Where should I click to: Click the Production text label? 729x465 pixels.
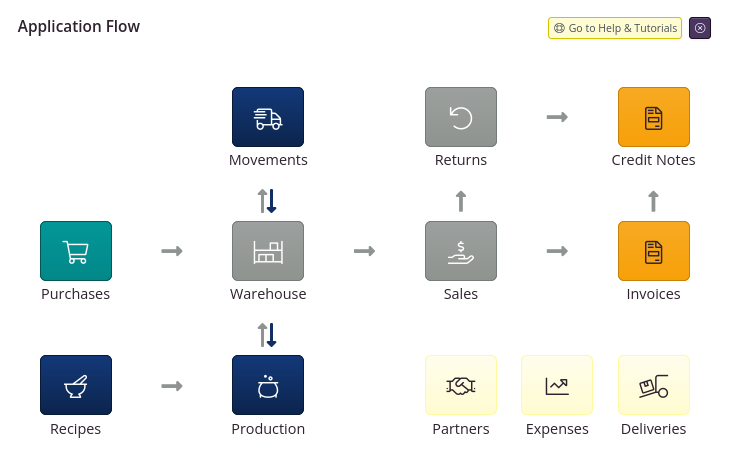tap(268, 429)
